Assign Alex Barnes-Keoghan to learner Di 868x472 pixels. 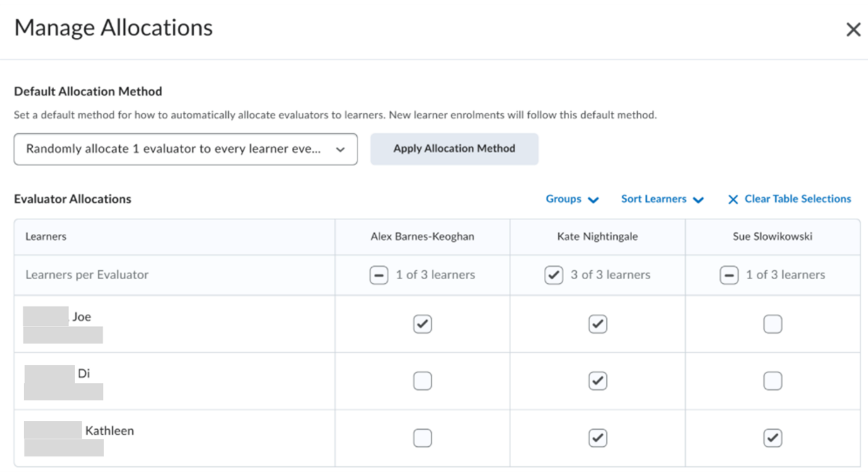(422, 381)
